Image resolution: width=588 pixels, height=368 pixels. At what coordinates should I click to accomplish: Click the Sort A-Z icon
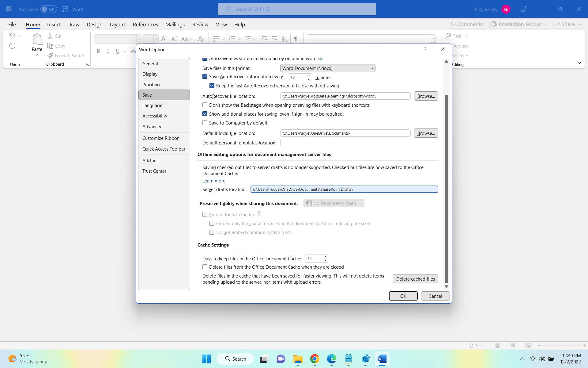(285, 39)
